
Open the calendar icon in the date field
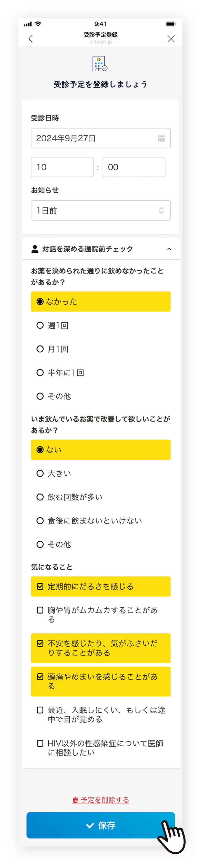click(161, 138)
